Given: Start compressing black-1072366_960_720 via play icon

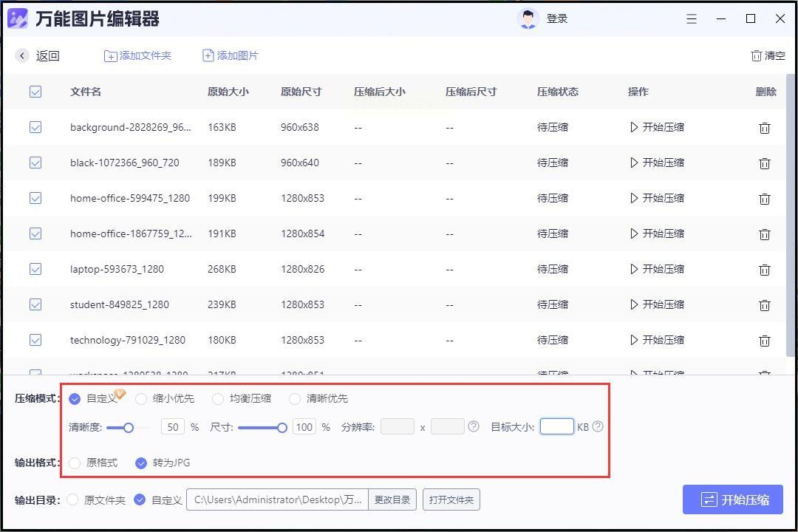Looking at the screenshot, I should (x=634, y=163).
